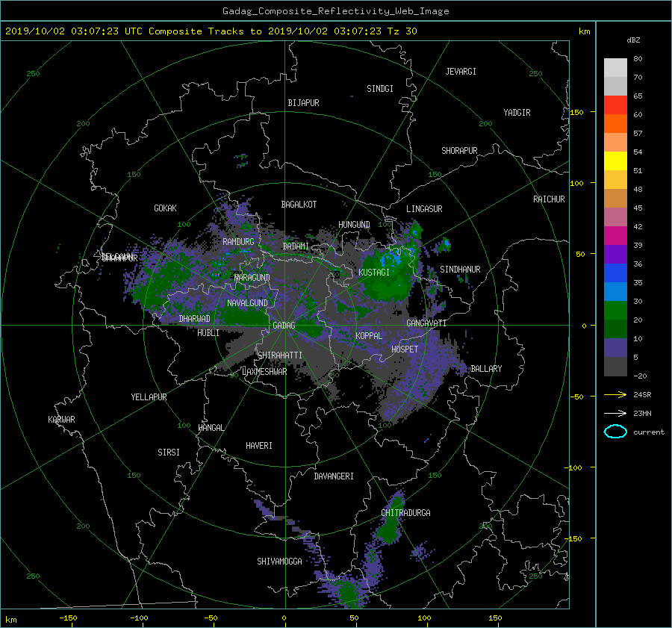The height and width of the screenshot is (628, 672).
Task: Click the BALLARY city label
Action: (486, 369)
